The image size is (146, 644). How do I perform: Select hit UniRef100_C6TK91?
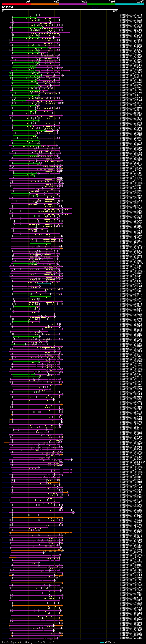pyautogui.click(x=131, y=90)
